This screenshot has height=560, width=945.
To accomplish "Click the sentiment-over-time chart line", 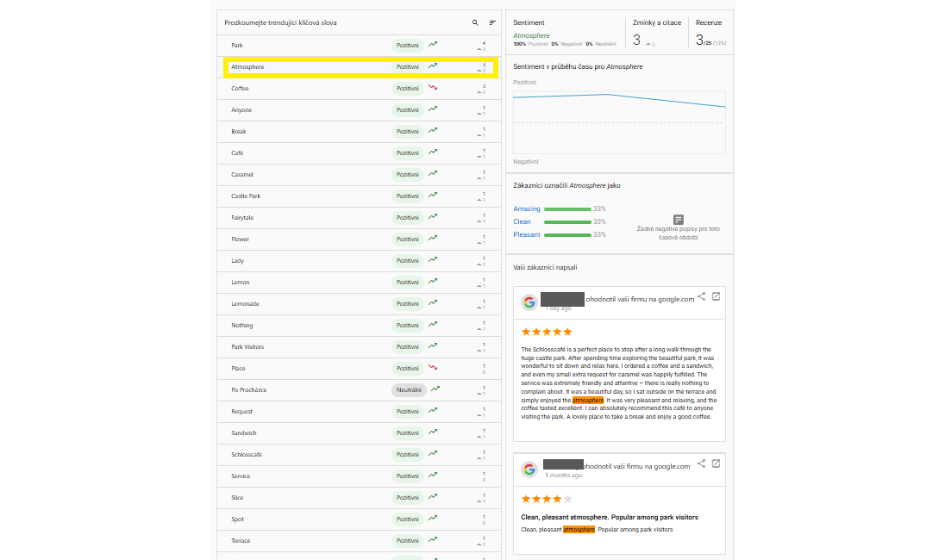I will coord(608,95).
